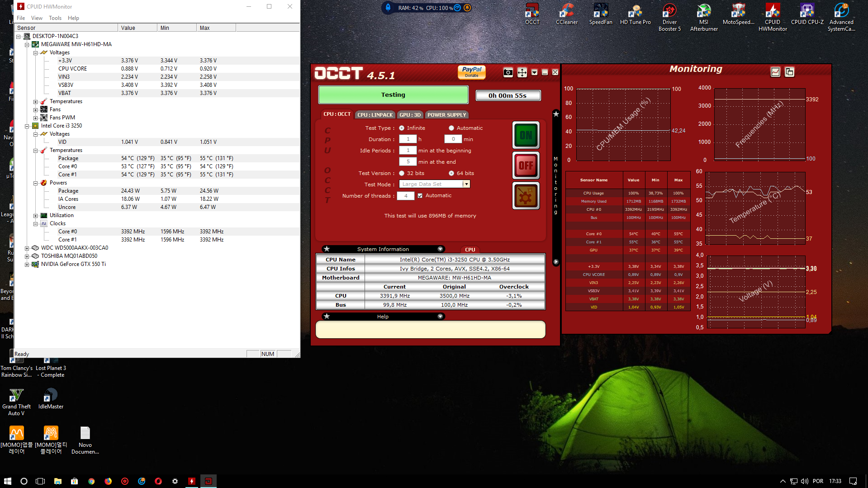Select CPU VCORE row in HWMonitor
Screen dimensions: 868x488
tap(157, 69)
